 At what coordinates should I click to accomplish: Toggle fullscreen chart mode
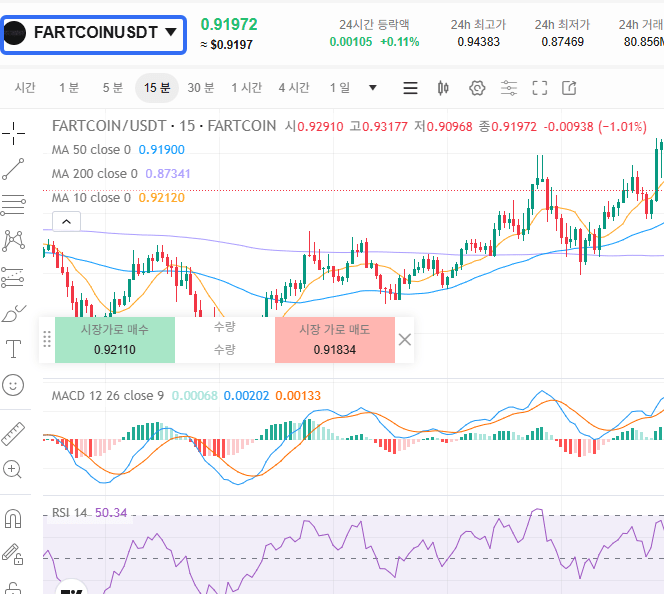pos(540,88)
